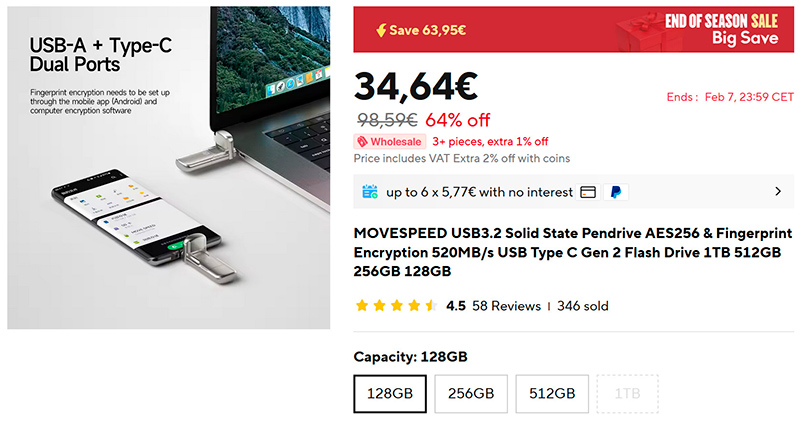The height and width of the screenshot is (421, 800).
Task: Click the 346 sold count
Action: coord(583,306)
